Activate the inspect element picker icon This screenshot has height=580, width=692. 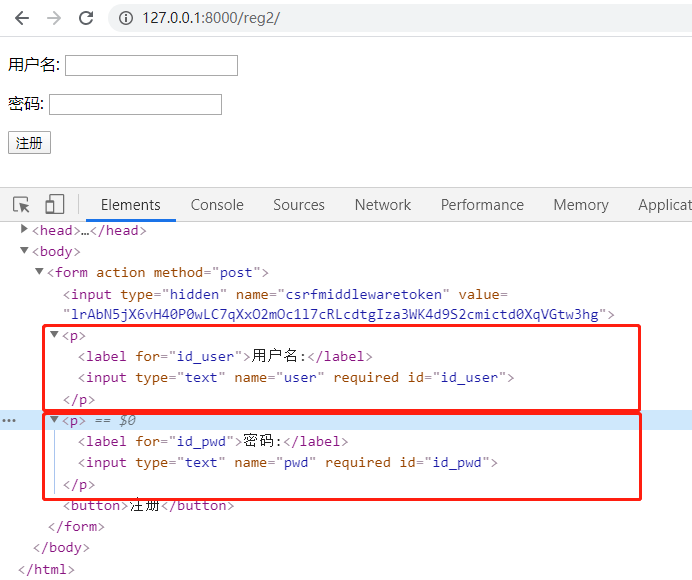click(x=21, y=205)
